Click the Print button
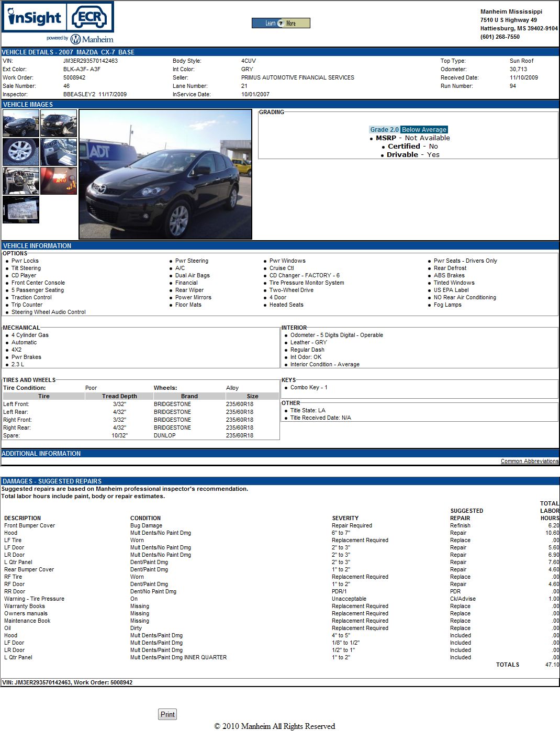Screen dimensions: 560x731 click(167, 714)
